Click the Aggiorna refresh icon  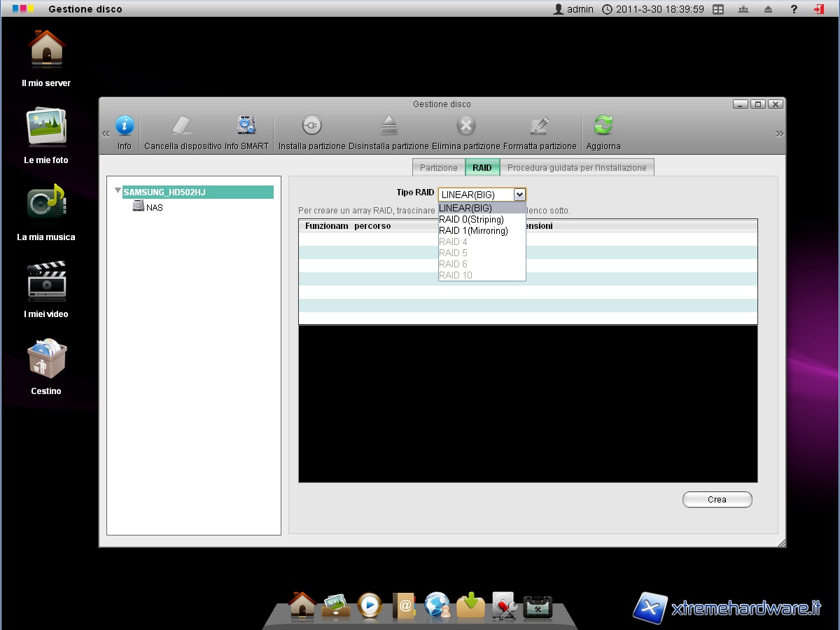tap(603, 126)
